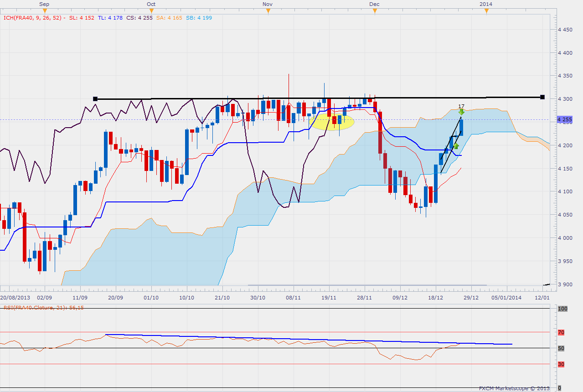Viewport: 583px width, 392px height.
Task: Click the 30 level on the RSI scale
Action: click(561, 364)
